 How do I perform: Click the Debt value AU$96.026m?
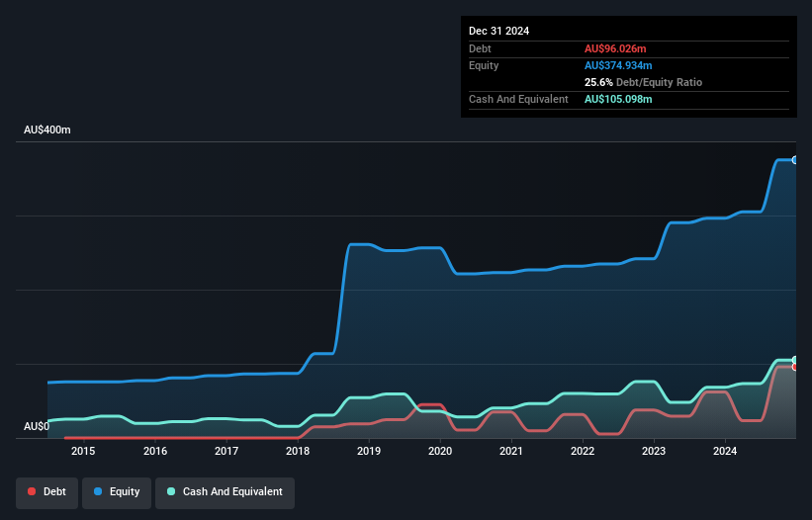coord(615,48)
